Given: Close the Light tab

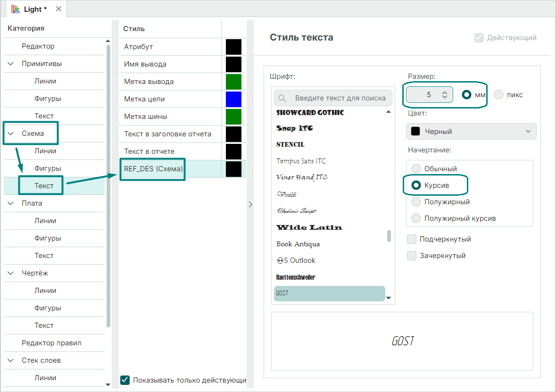Looking at the screenshot, I should pyautogui.click(x=58, y=9).
